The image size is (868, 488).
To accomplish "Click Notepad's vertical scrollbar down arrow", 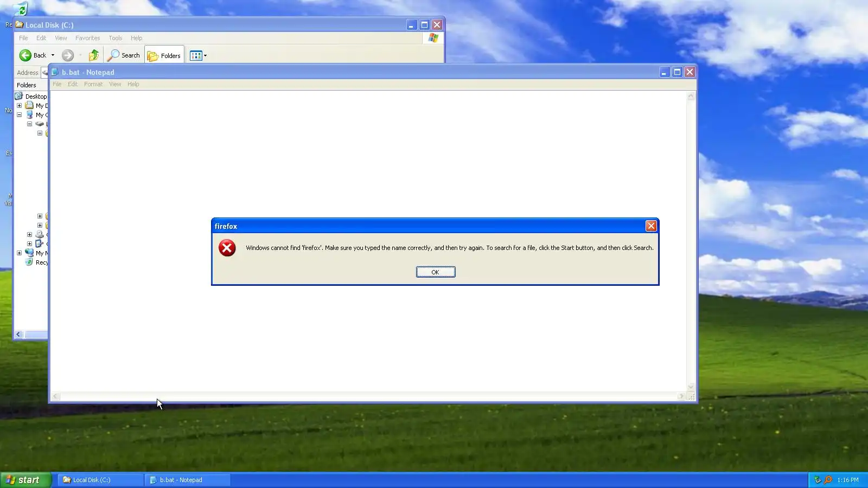I will pos(691,387).
